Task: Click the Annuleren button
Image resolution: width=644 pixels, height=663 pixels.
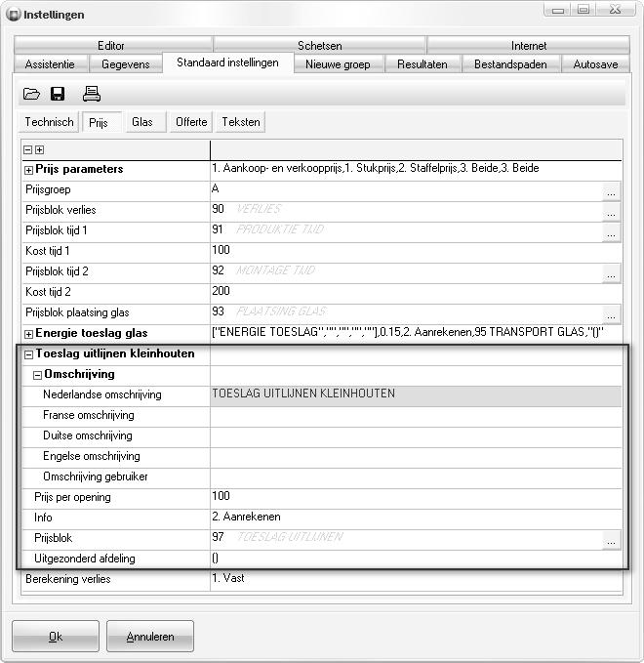Action: point(150,636)
